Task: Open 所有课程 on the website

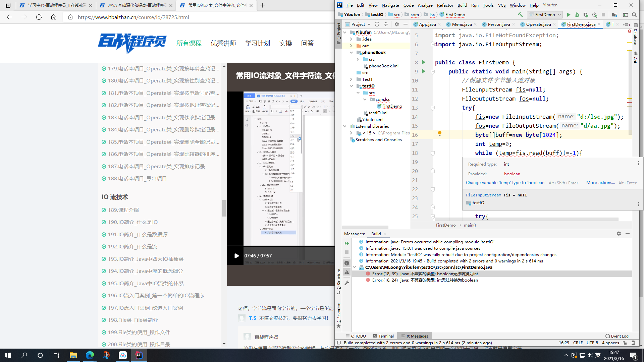Action: 189,43
